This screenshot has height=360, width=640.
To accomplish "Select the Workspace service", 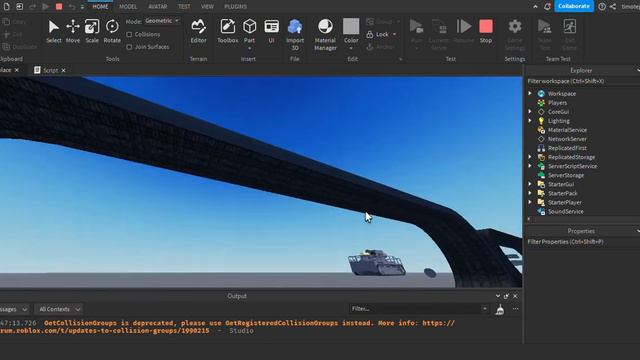I will (x=562, y=93).
